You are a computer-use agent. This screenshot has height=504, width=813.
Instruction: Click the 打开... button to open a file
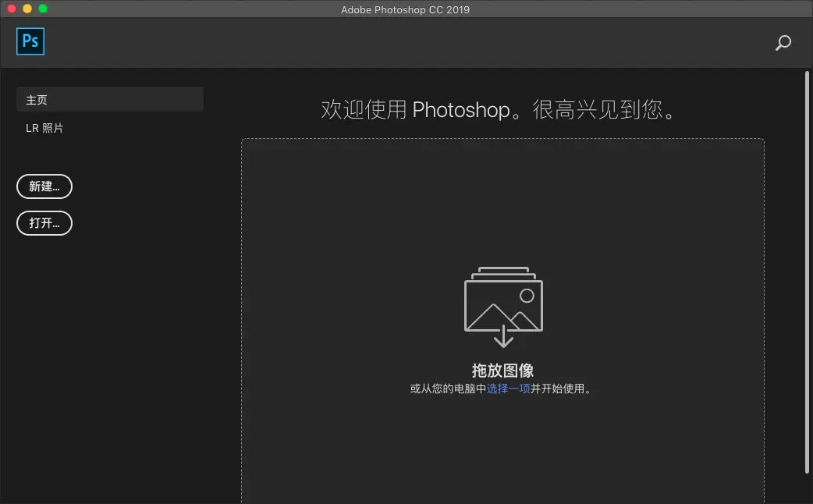pyautogui.click(x=44, y=223)
